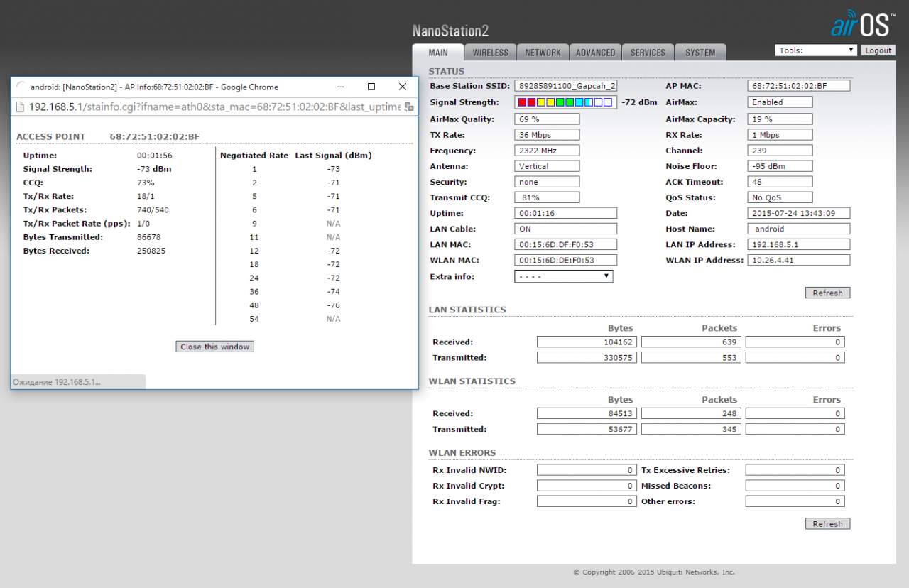Click the Logout button

click(878, 50)
